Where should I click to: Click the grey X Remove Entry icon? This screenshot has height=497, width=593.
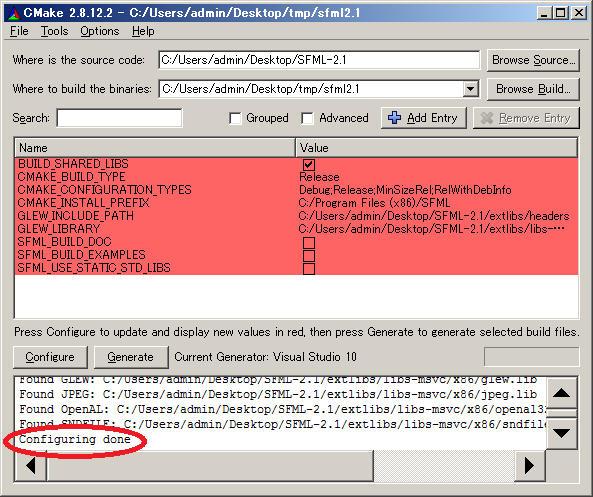(487, 118)
